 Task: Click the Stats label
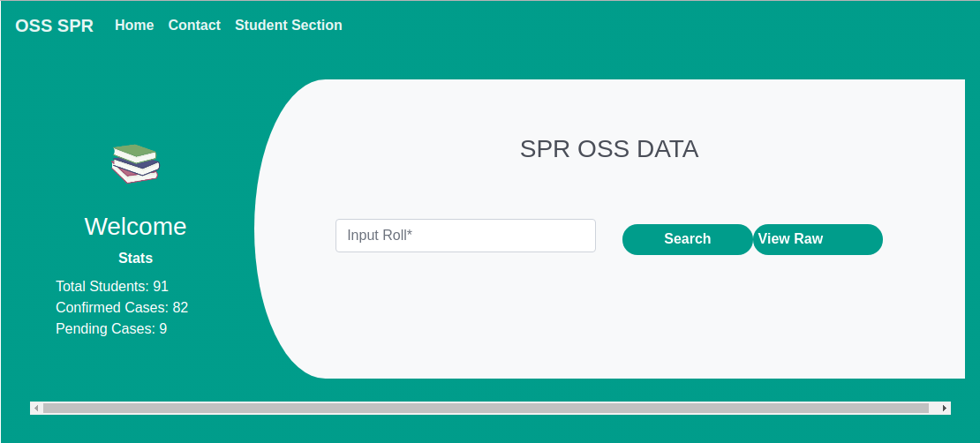pyautogui.click(x=135, y=259)
